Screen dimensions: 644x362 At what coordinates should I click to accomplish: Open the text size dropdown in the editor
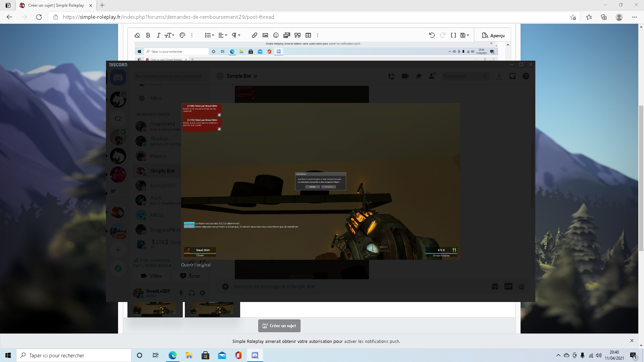click(169, 35)
